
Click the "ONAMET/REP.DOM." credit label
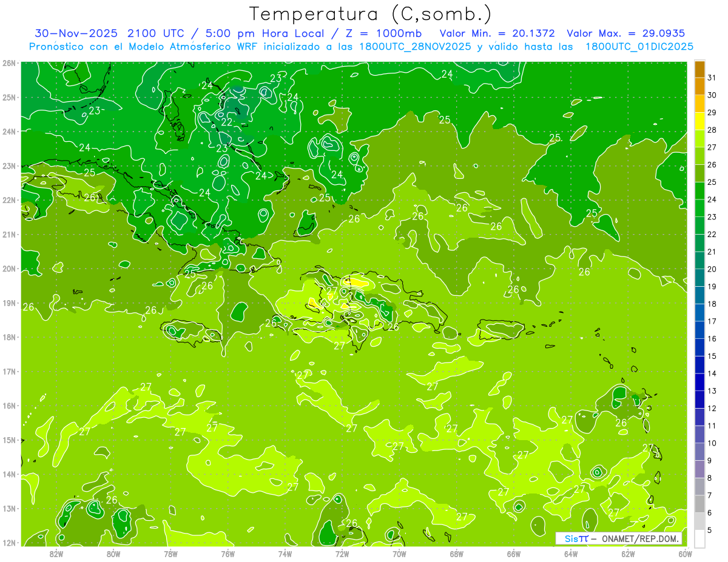pyautogui.click(x=640, y=538)
